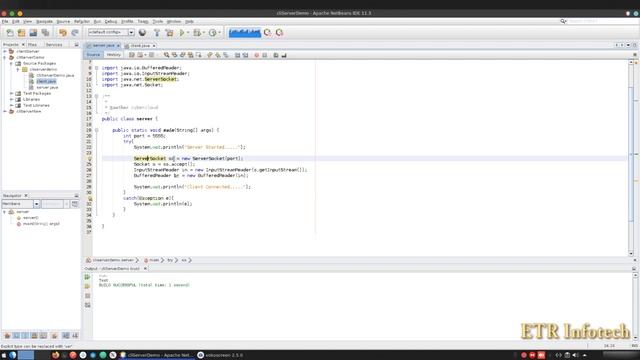Image resolution: width=640 pixels, height=360 pixels.
Task: Collapse the Source Packages node
Action: point(11,64)
